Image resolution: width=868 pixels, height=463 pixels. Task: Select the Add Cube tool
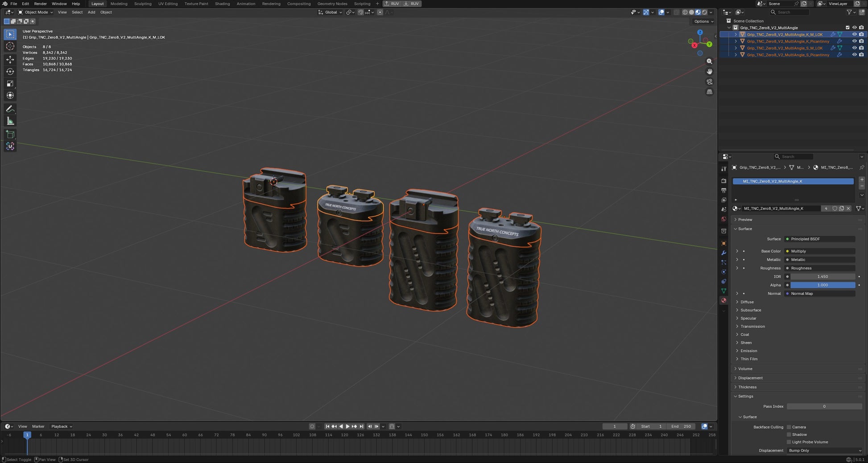pos(10,134)
